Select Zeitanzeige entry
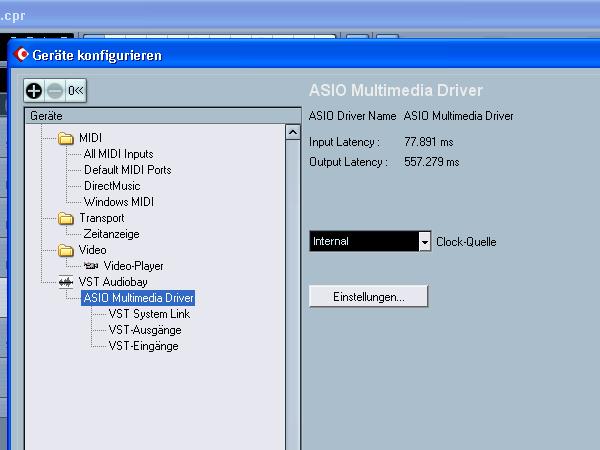The height and width of the screenshot is (450, 600). pyautogui.click(x=111, y=234)
